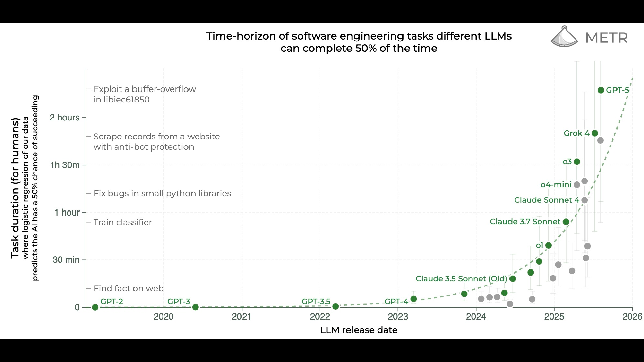Image resolution: width=644 pixels, height=362 pixels.
Task: Click the "2026" x-axis tick label
Action: pos(632,317)
